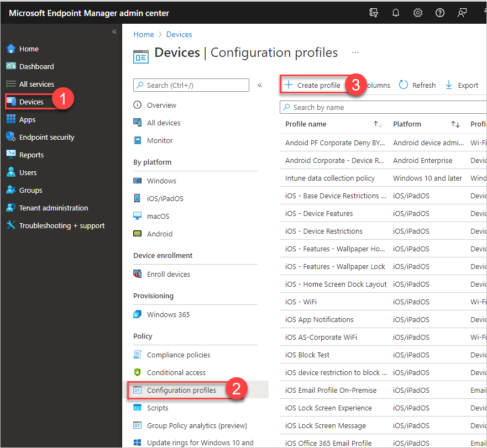Viewport: 487px width, 448px height.
Task: Open Apps in left navigation
Action: (x=21, y=119)
